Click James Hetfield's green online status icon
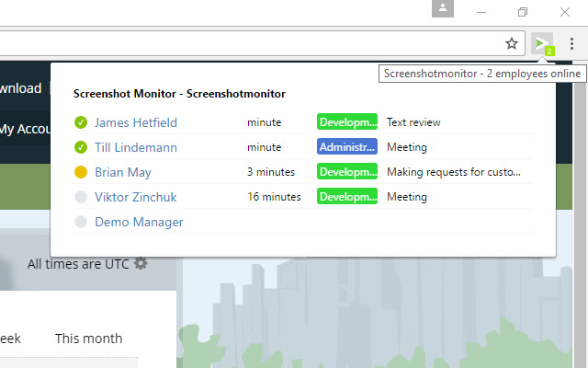The height and width of the screenshot is (368, 588). pyautogui.click(x=81, y=122)
